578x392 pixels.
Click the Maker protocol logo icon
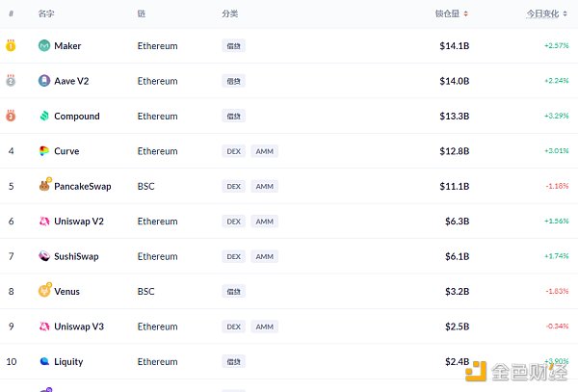44,46
